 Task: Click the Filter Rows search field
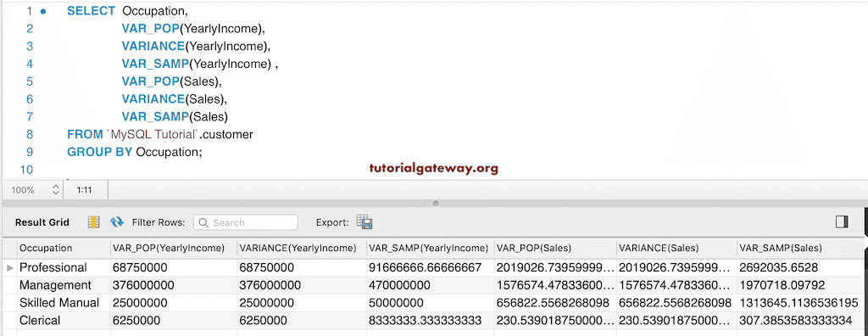click(x=246, y=222)
